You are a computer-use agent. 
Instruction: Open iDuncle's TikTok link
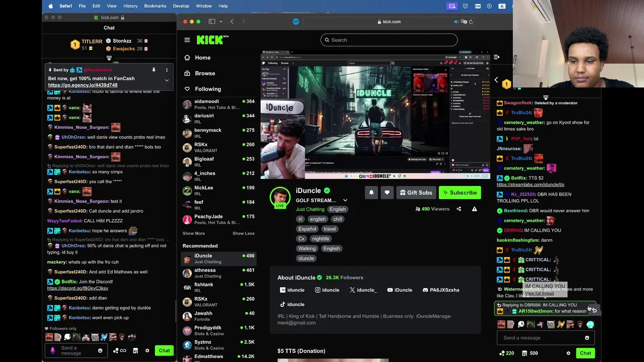coord(292,305)
